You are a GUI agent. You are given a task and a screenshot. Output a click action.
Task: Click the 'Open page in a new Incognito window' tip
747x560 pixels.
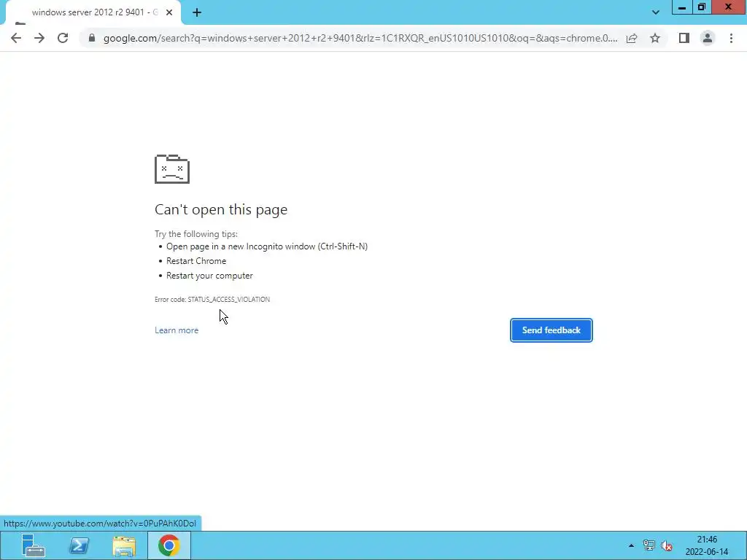[x=267, y=246]
